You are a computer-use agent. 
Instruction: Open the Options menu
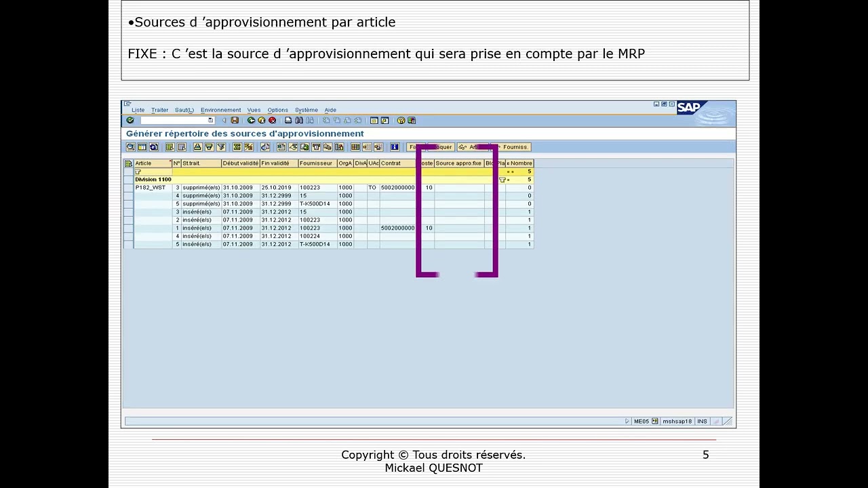point(277,110)
